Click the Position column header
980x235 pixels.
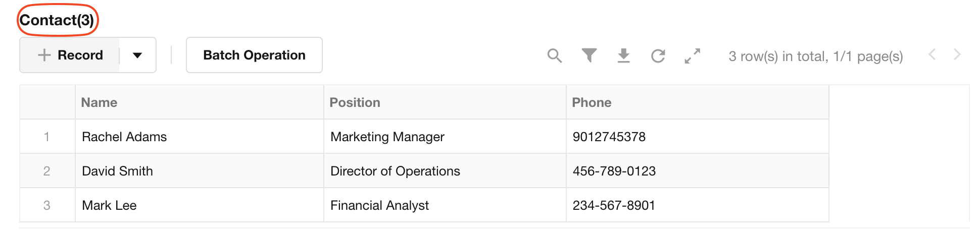(x=355, y=102)
